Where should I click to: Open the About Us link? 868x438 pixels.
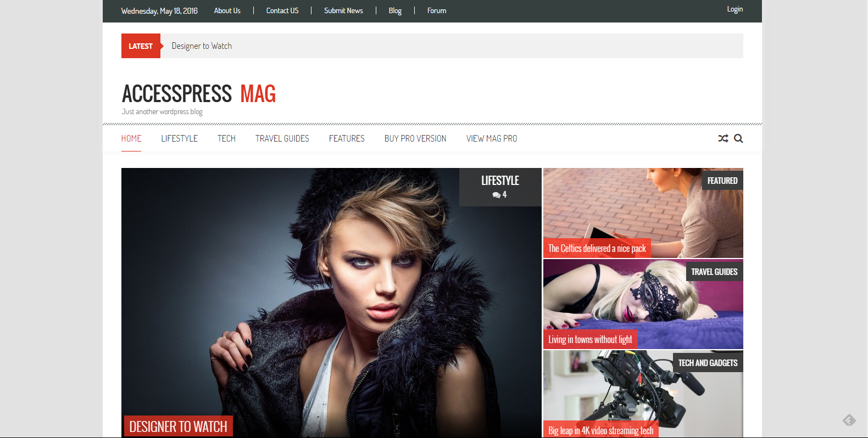[227, 11]
